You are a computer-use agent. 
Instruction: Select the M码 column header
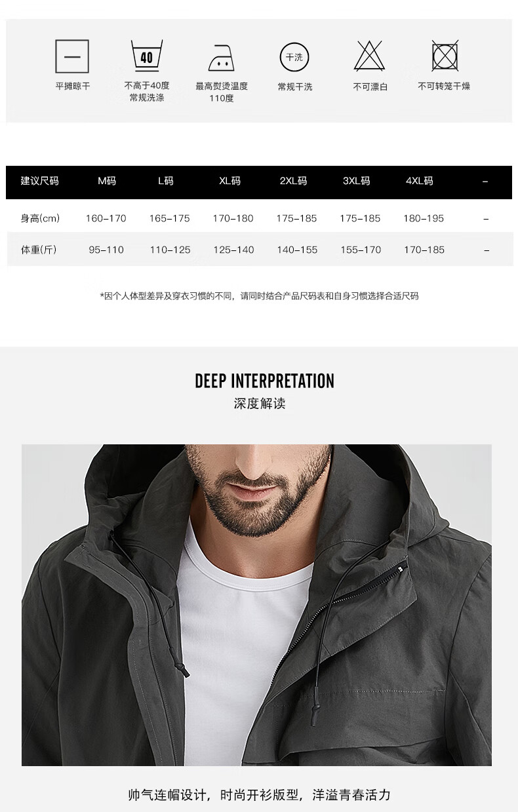coord(107,181)
